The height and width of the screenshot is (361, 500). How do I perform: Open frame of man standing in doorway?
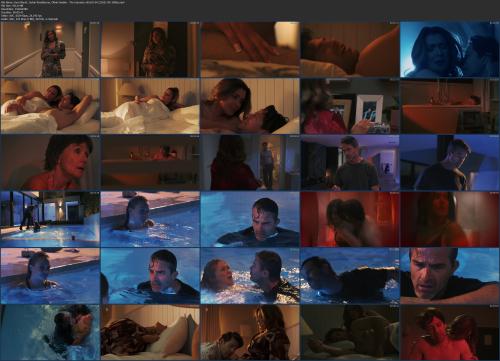point(250,162)
